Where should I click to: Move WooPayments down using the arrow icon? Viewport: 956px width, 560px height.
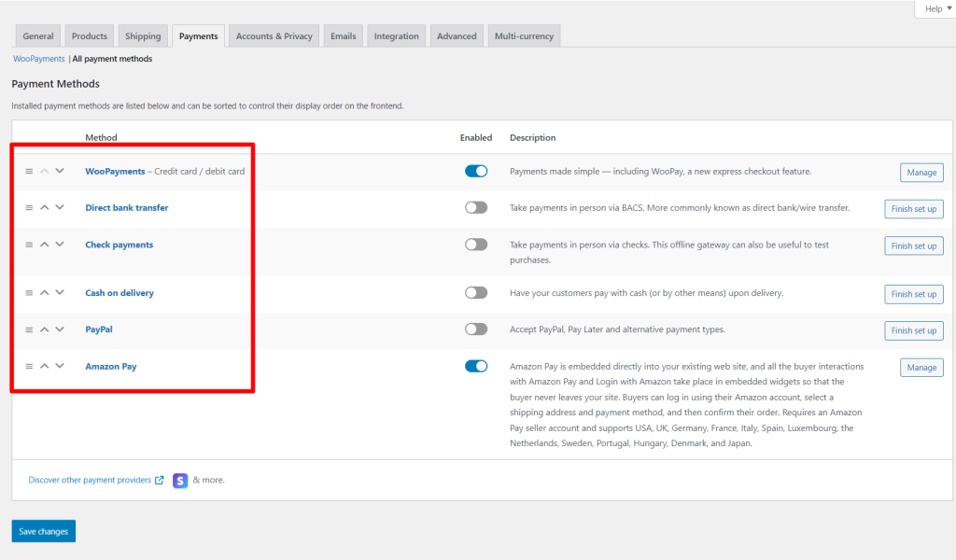pyautogui.click(x=60, y=171)
